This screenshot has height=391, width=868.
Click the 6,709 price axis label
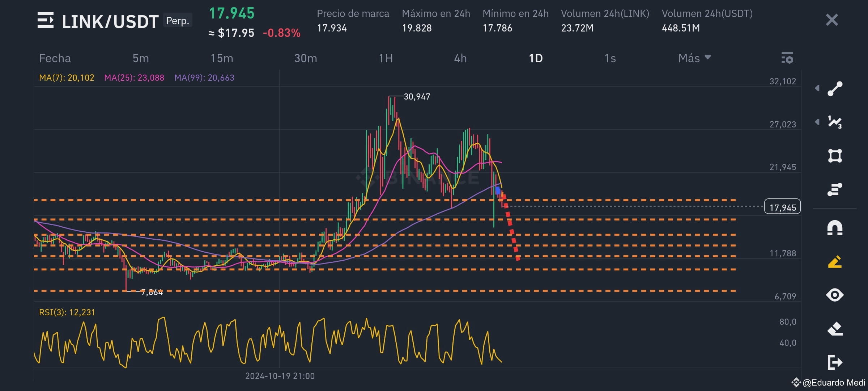coord(785,297)
